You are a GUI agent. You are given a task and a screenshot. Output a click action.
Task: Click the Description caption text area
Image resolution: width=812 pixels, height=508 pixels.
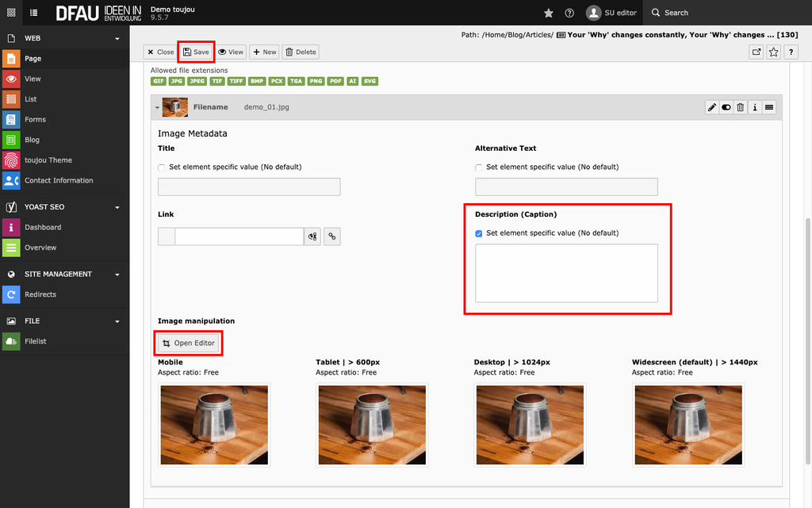(x=566, y=273)
